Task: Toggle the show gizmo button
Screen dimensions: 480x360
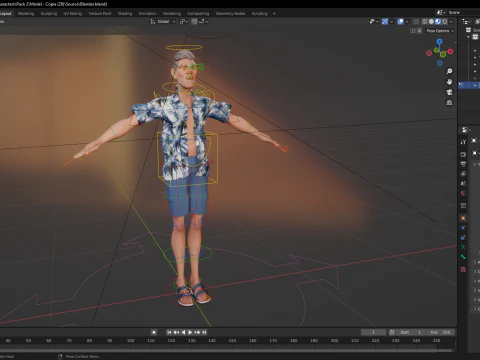Action: click(385, 22)
